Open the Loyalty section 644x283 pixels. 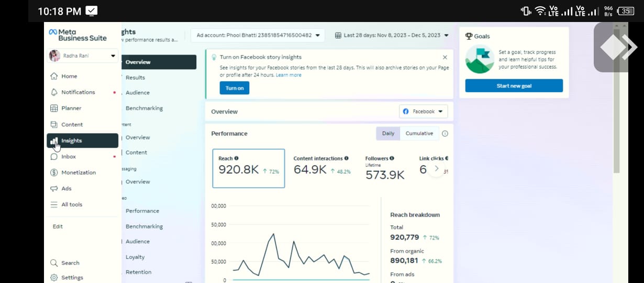[x=135, y=257]
